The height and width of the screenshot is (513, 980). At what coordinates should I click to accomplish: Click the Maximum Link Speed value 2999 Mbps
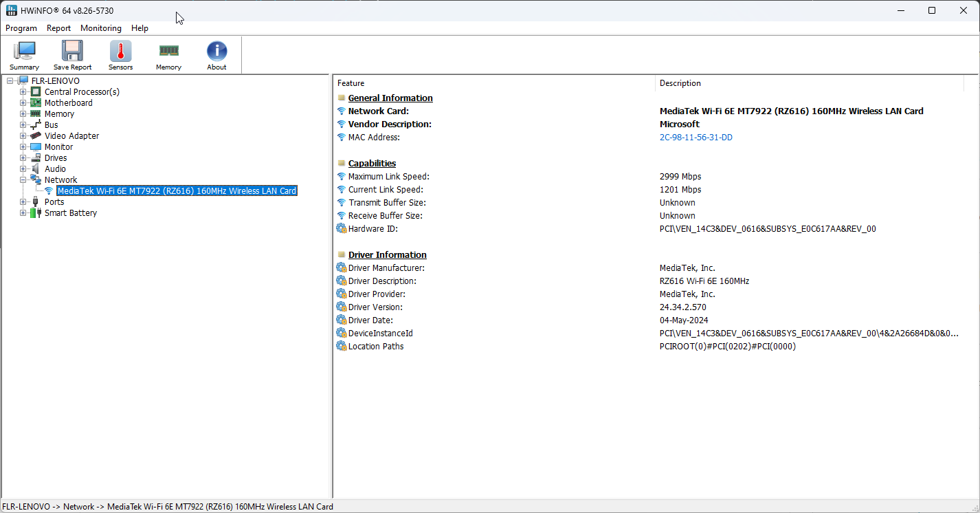pos(680,177)
